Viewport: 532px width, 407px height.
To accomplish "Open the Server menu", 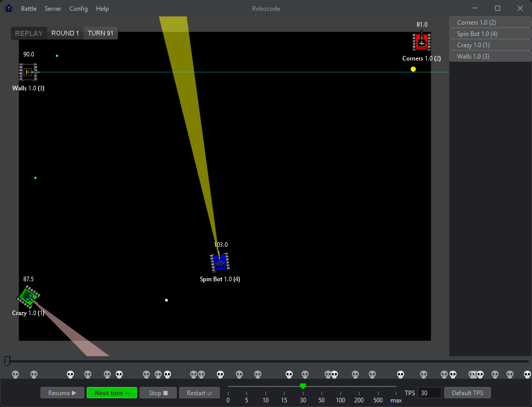I will 52,9.
